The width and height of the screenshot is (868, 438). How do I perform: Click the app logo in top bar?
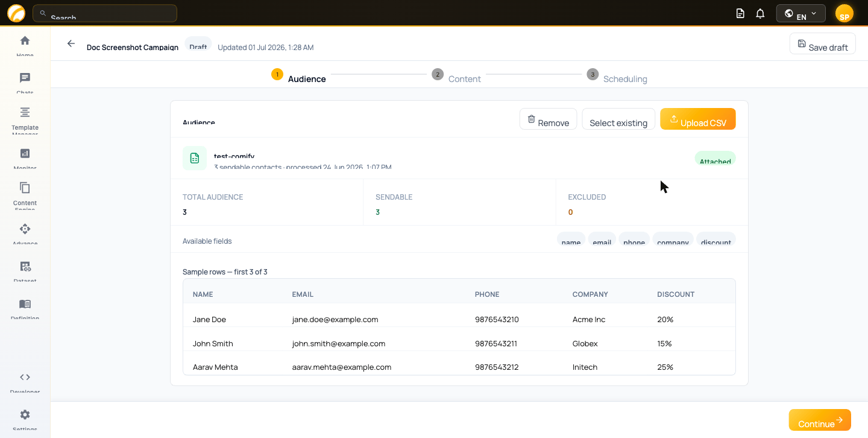click(x=16, y=13)
